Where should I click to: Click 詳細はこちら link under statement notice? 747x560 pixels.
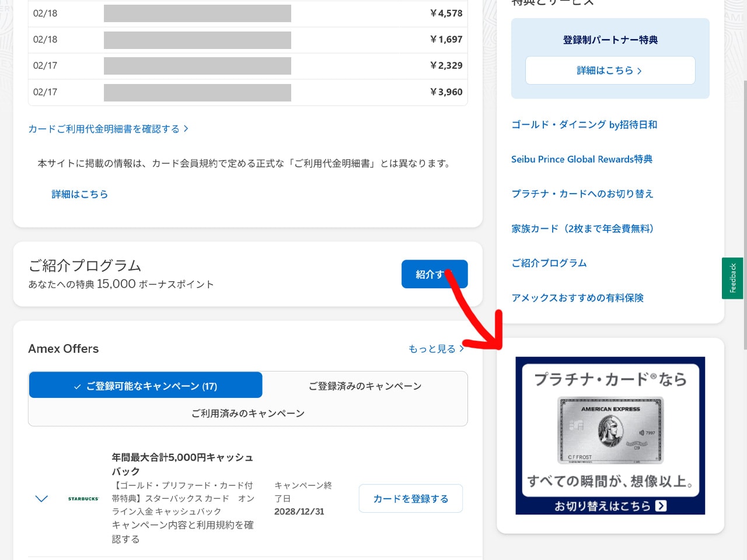click(x=80, y=194)
